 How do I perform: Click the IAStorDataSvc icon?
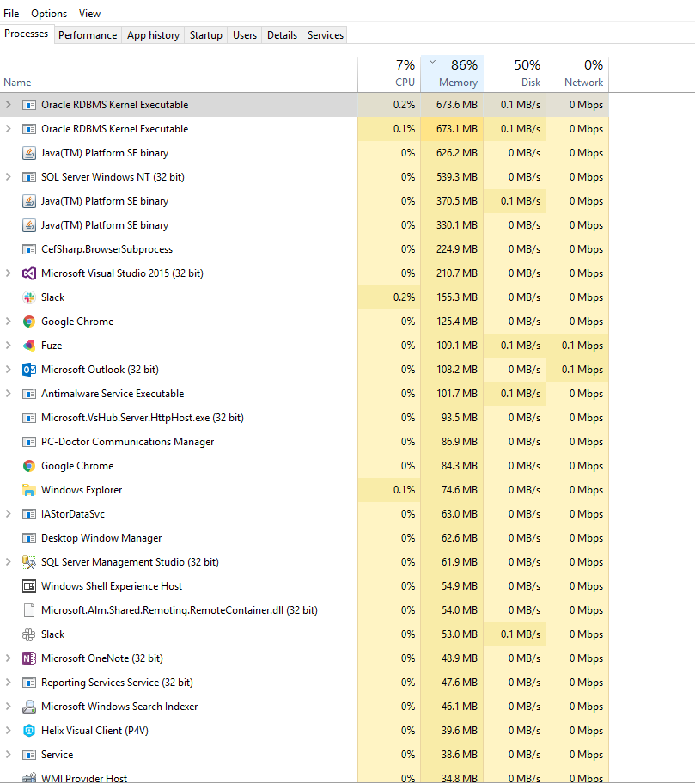pyautogui.click(x=29, y=514)
